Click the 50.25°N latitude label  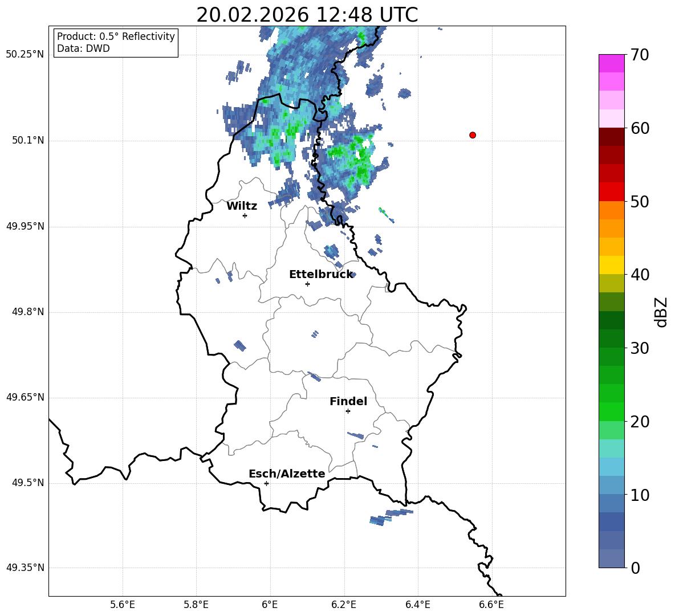coord(25,55)
